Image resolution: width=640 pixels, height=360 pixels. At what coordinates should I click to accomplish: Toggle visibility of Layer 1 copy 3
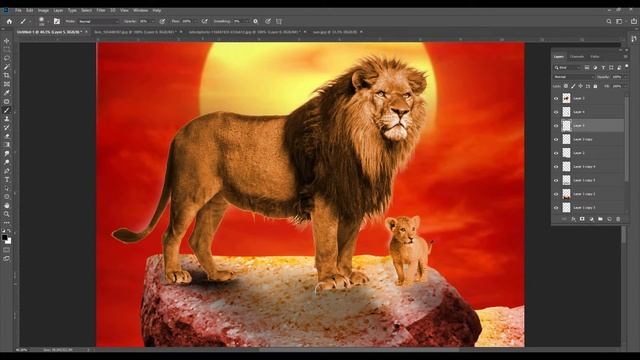coord(556,180)
